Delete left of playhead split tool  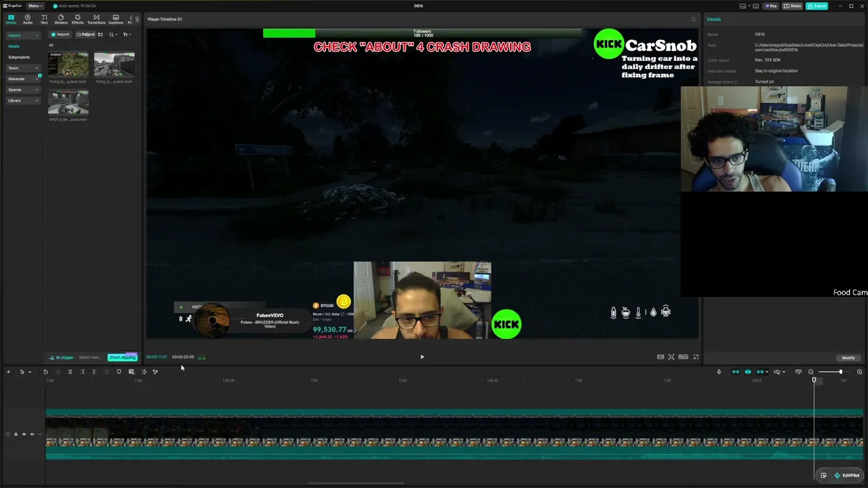pyautogui.click(x=82, y=371)
